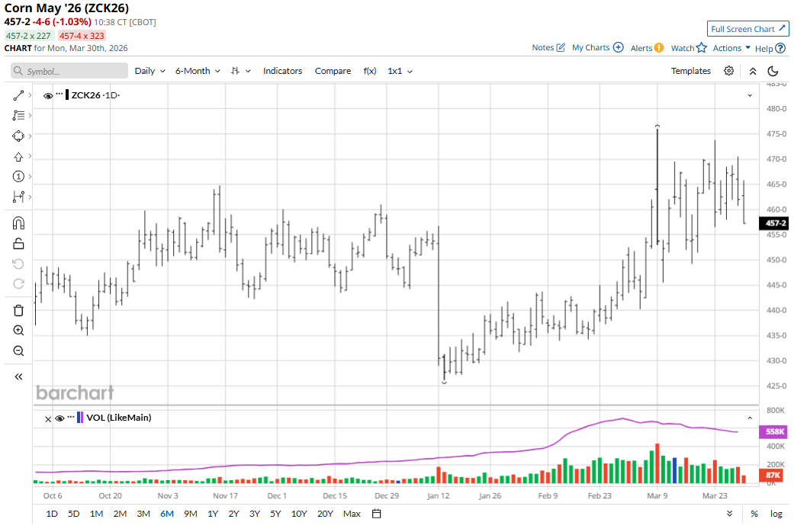Zoom out of the chart

point(18,351)
